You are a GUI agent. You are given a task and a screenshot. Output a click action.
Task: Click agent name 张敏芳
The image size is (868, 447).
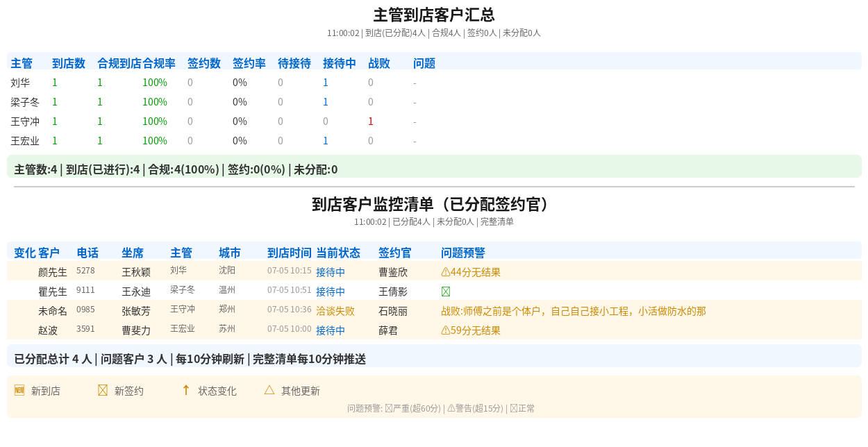(x=136, y=311)
